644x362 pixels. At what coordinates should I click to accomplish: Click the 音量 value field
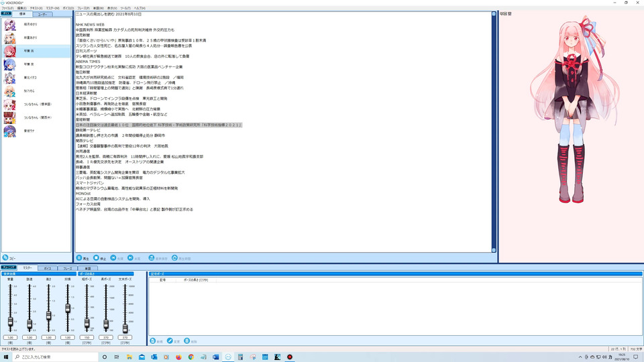pos(10,337)
